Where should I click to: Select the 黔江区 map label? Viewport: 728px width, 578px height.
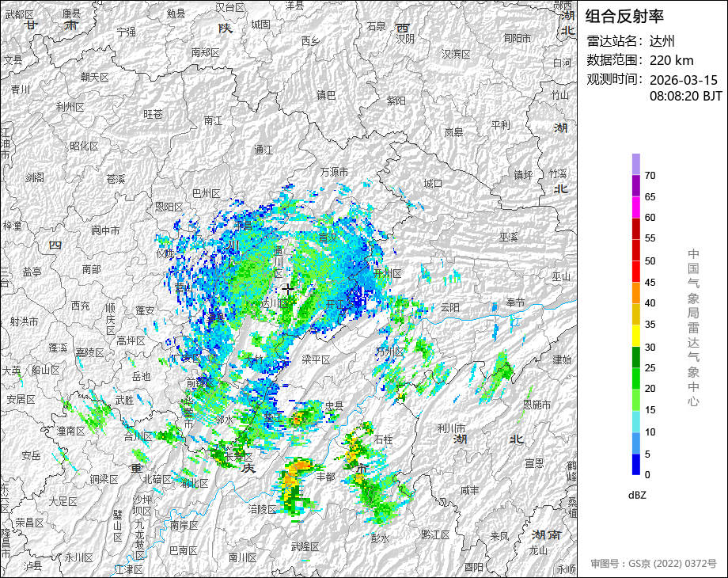(435, 534)
